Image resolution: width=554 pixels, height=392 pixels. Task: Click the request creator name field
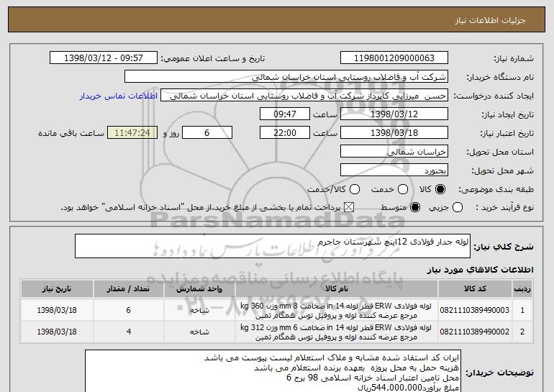[x=304, y=96]
